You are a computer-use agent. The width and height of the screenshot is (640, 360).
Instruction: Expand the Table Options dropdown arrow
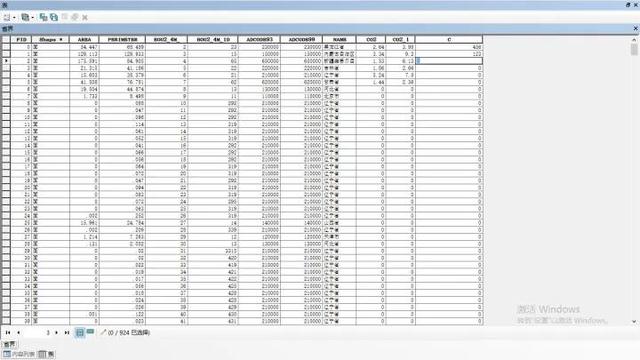[x=14, y=18]
